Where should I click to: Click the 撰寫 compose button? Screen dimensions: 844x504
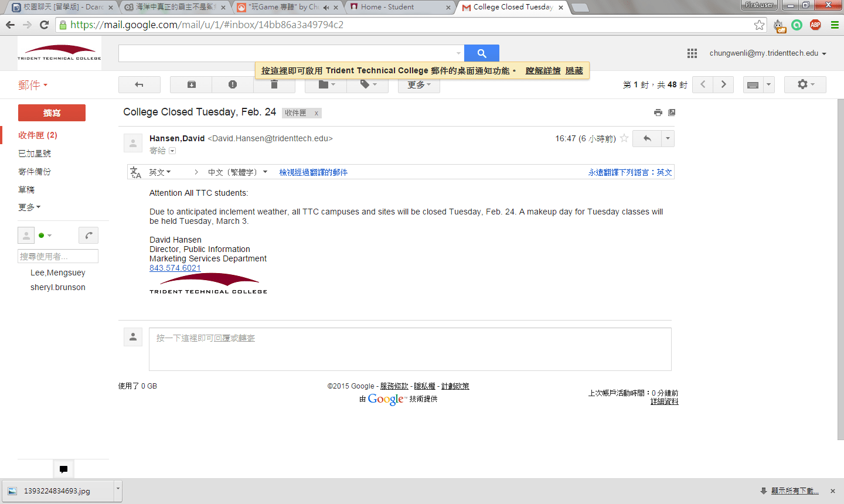tap(52, 113)
